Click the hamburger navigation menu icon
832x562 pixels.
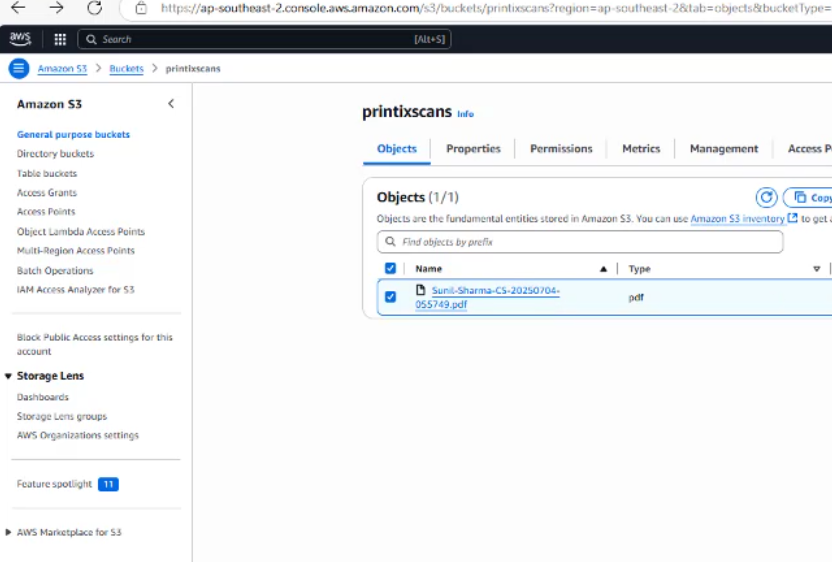click(19, 68)
